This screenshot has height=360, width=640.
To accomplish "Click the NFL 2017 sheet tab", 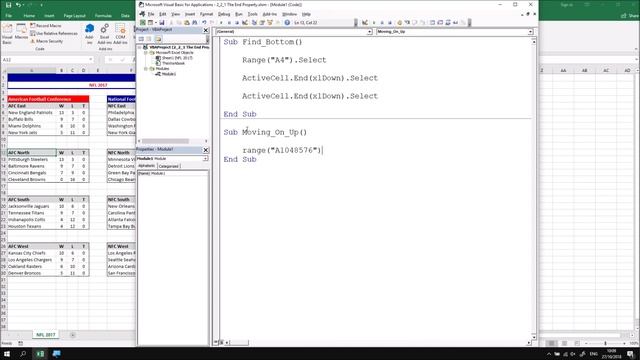I will (x=46, y=335).
